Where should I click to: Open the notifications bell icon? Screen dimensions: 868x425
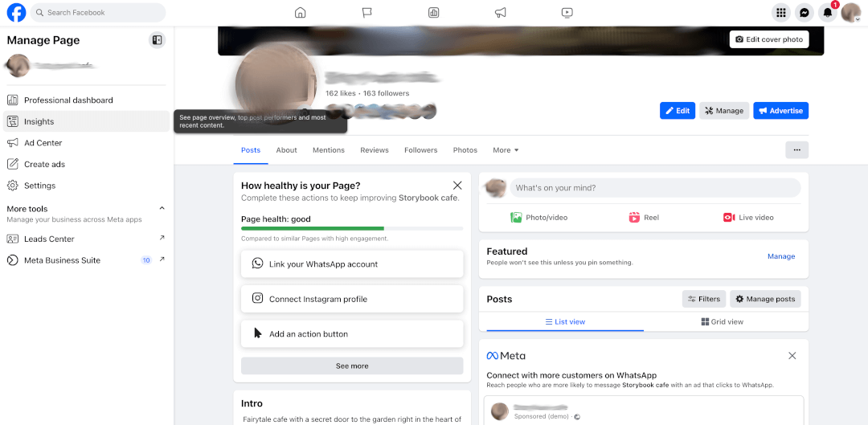click(828, 13)
